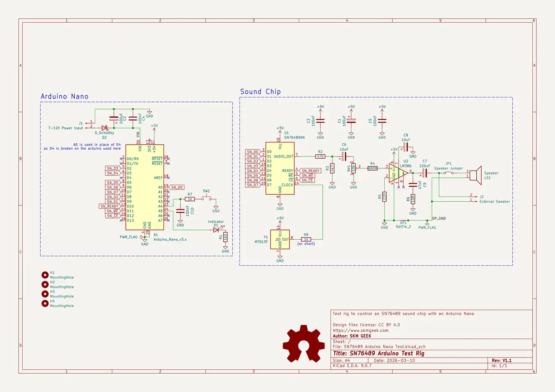The width and height of the screenshot is (555, 392).
Task: Select the 'SP_GND' net label
Action: pyautogui.click(x=439, y=218)
